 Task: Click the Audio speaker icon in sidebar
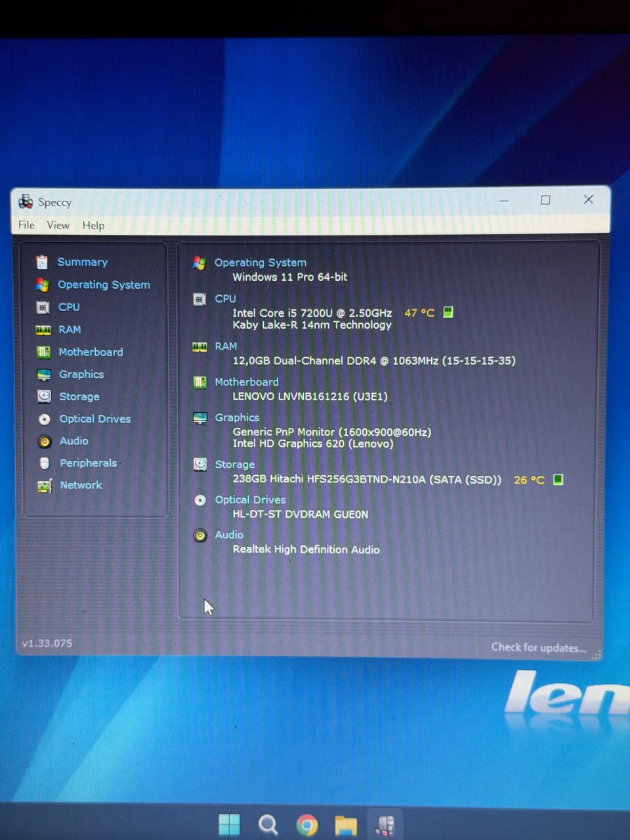(45, 442)
